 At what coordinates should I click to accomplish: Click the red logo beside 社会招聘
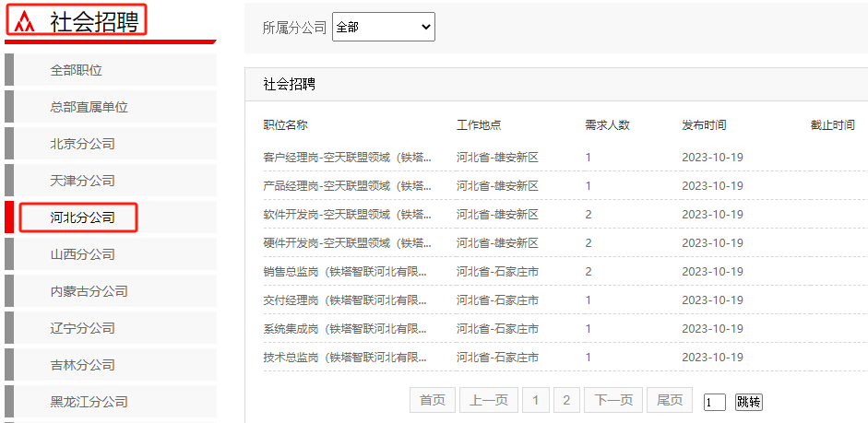[25, 21]
